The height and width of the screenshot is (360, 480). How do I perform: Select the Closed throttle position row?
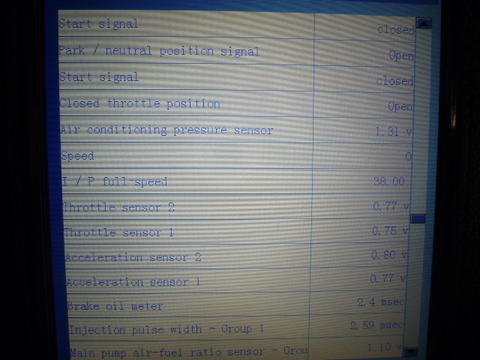(x=236, y=104)
